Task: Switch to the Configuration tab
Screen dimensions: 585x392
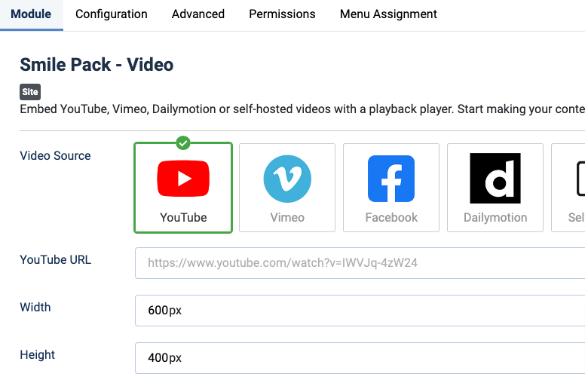Action: [111, 14]
